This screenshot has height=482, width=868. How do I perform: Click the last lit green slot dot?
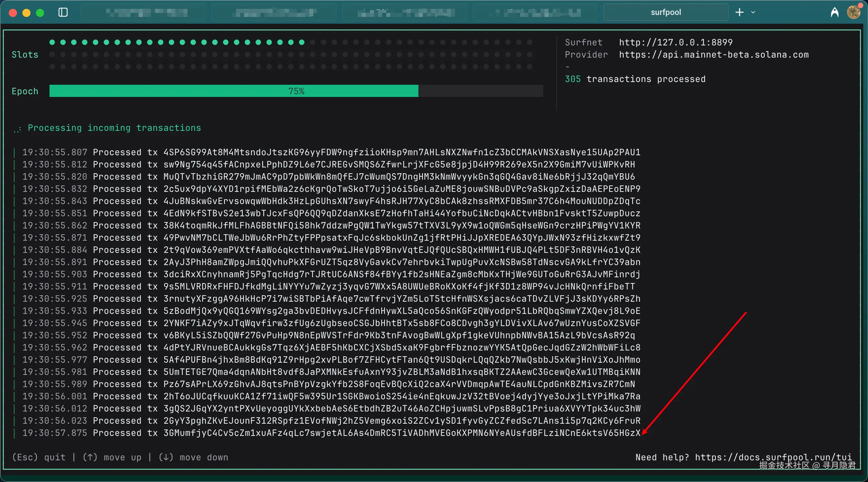coord(302,42)
